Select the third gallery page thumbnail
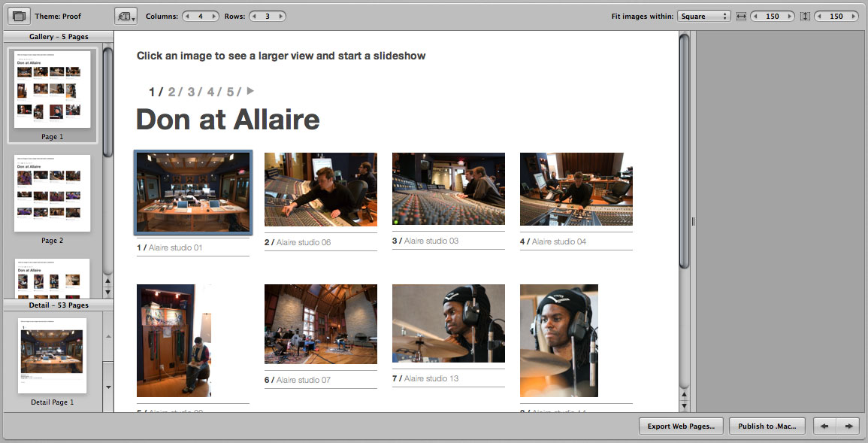 pos(52,278)
